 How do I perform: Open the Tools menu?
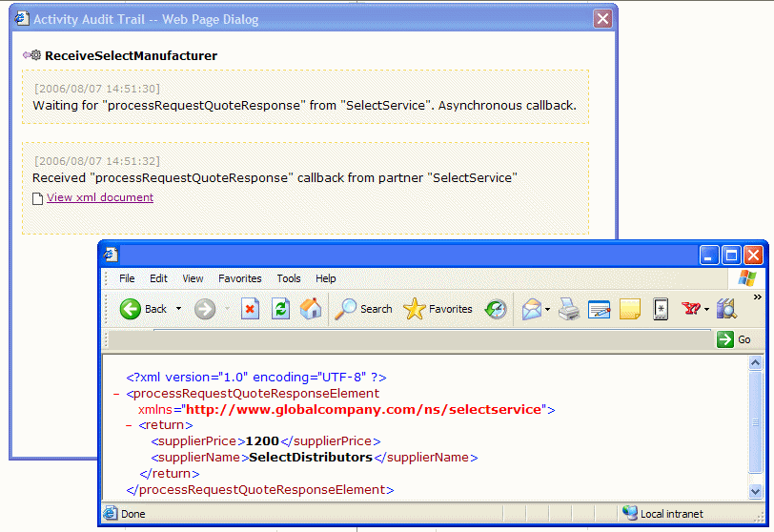289,278
